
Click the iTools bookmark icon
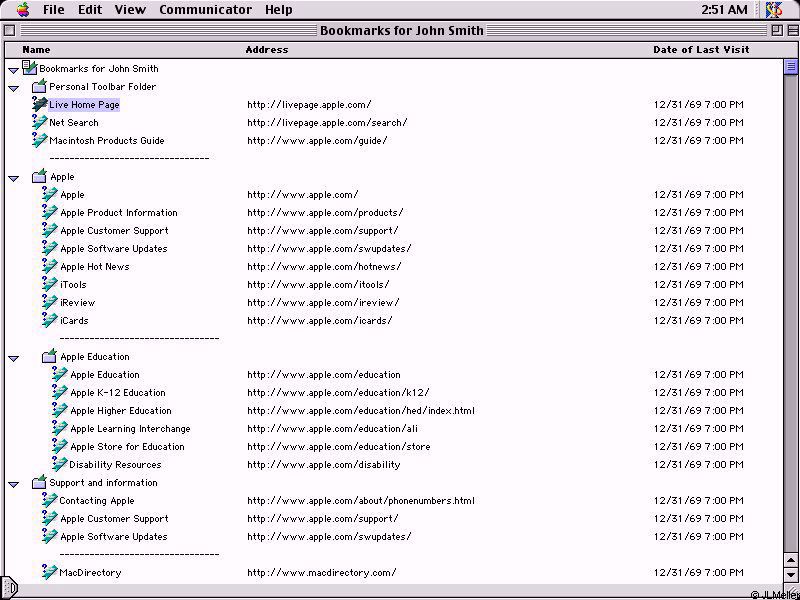(x=49, y=284)
